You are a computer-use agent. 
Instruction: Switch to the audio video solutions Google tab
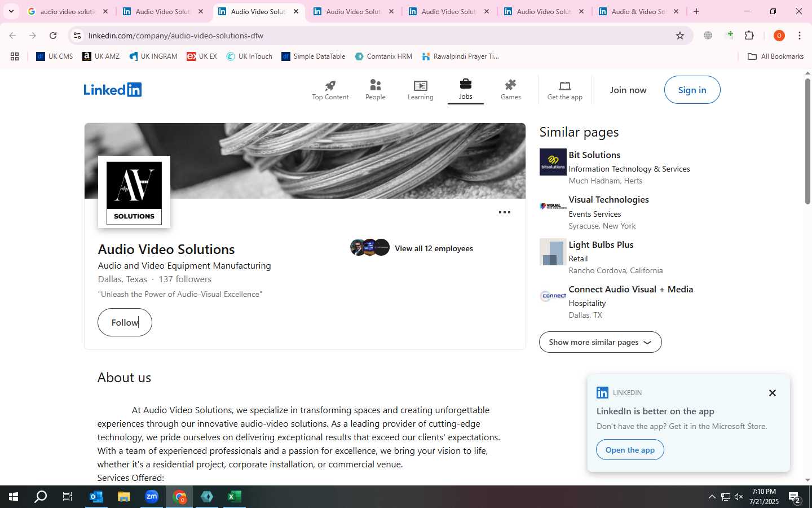pyautogui.click(x=68, y=11)
